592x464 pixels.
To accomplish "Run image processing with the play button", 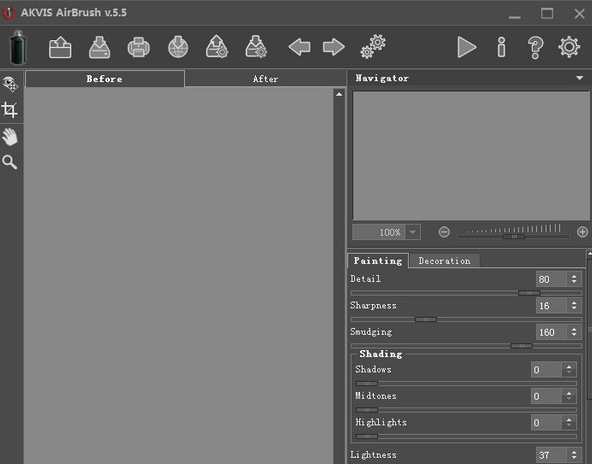I will [x=467, y=47].
